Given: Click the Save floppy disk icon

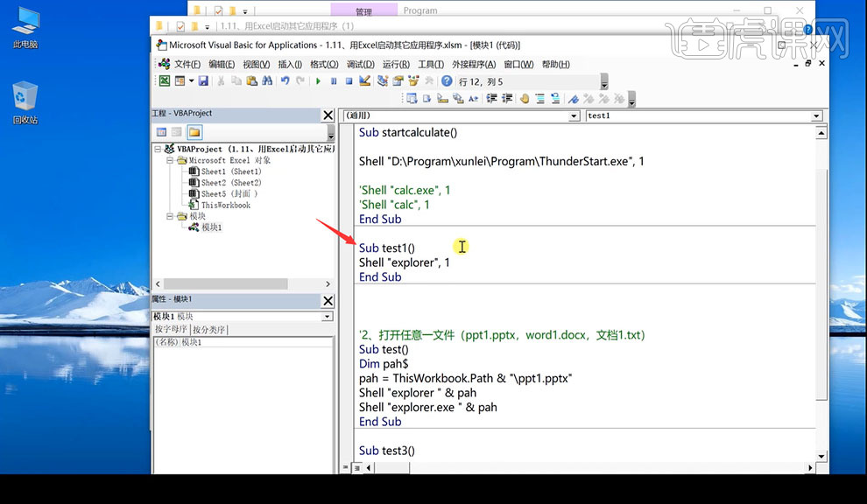Looking at the screenshot, I should pos(203,81).
